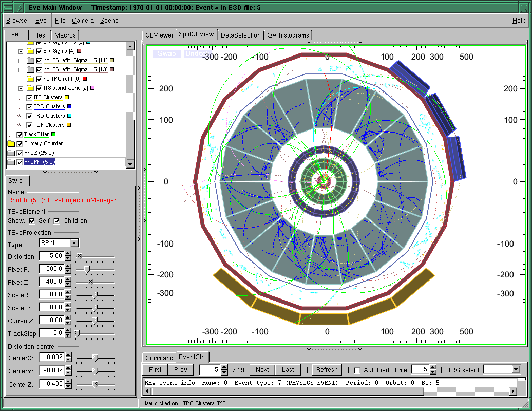The image size is (532, 411).
Task: Open the projection Type dropdown
Action: tap(74, 243)
